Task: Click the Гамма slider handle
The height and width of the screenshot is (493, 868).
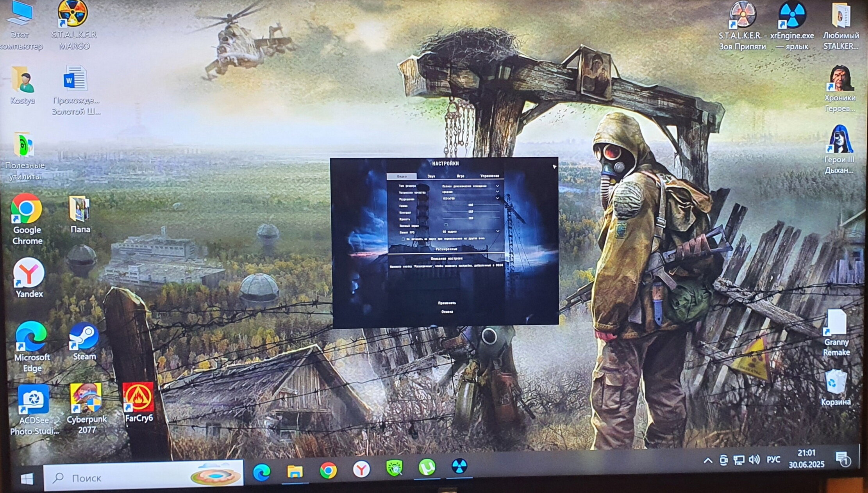Action: point(471,205)
